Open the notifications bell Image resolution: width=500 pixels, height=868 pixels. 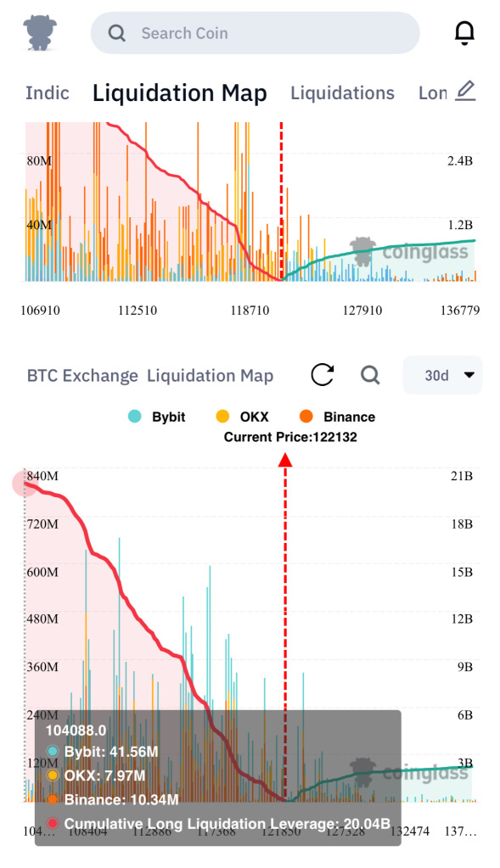464,33
